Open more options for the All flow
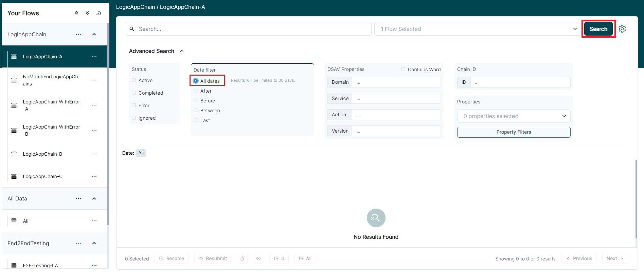 pyautogui.click(x=94, y=221)
